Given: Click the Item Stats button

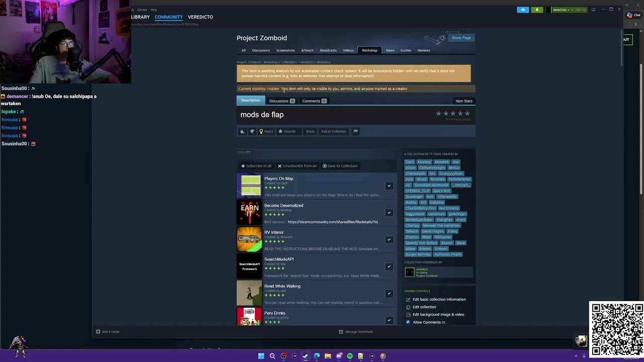Looking at the screenshot, I should (464, 101).
